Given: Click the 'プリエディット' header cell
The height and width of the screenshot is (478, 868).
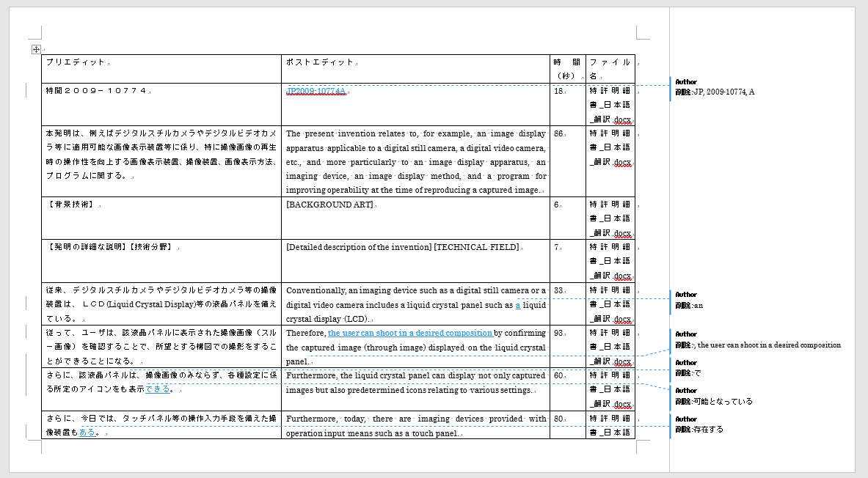Looking at the screenshot, I should (x=76, y=62).
